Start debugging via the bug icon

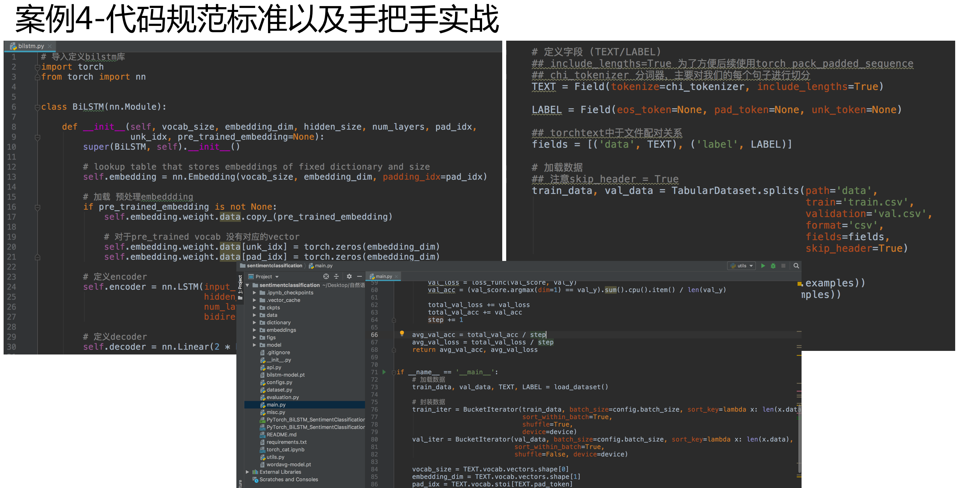[773, 266]
